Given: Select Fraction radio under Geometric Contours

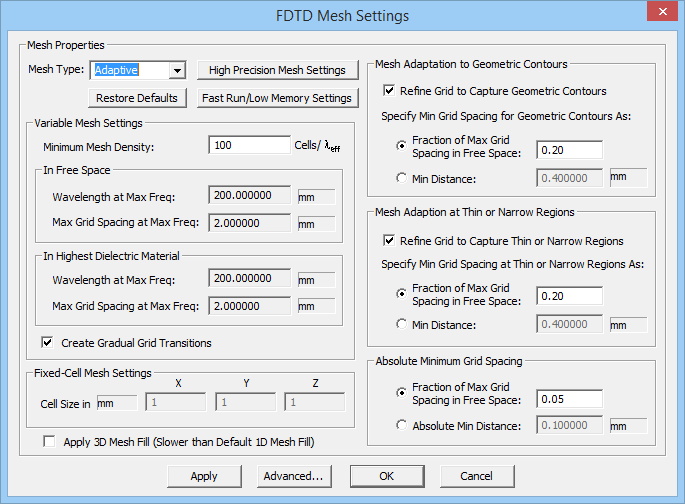Looking at the screenshot, I should [x=402, y=145].
